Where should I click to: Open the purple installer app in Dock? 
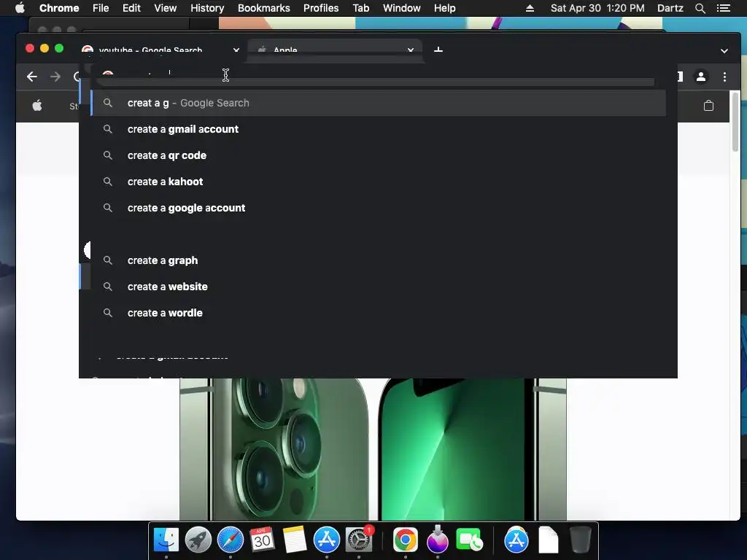[438, 539]
